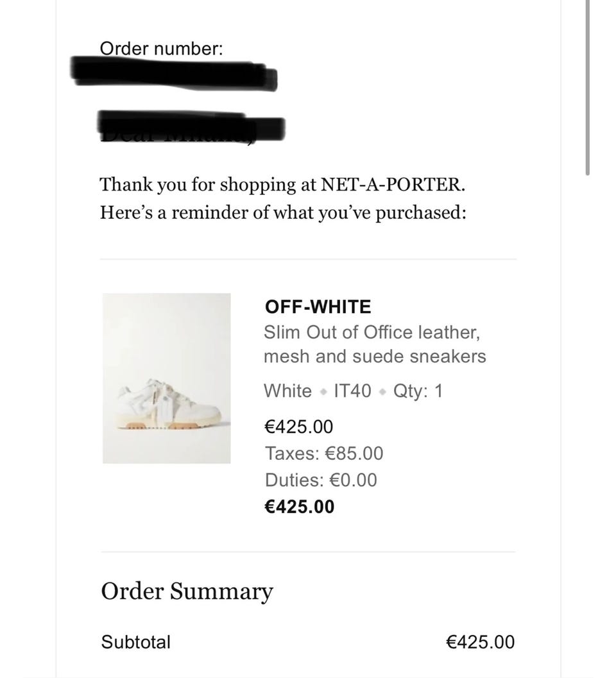Viewport: 616px width, 678px height.
Task: Click the diamond separator before Qty
Action: point(382,392)
